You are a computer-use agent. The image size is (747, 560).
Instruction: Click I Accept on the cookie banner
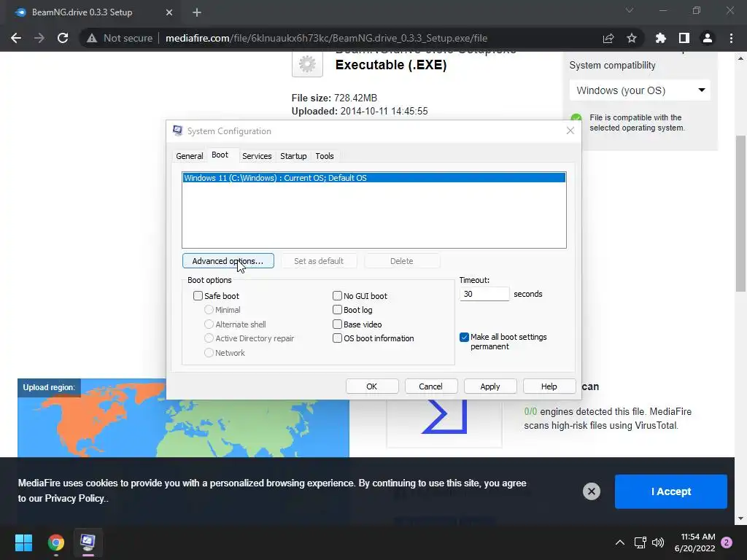click(671, 491)
